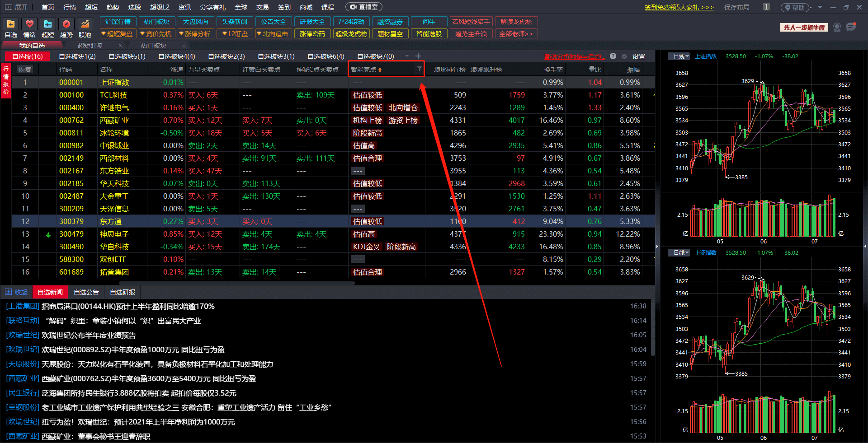
Task: Click the [天原股份] news source tag
Action: pyautogui.click(x=23, y=364)
